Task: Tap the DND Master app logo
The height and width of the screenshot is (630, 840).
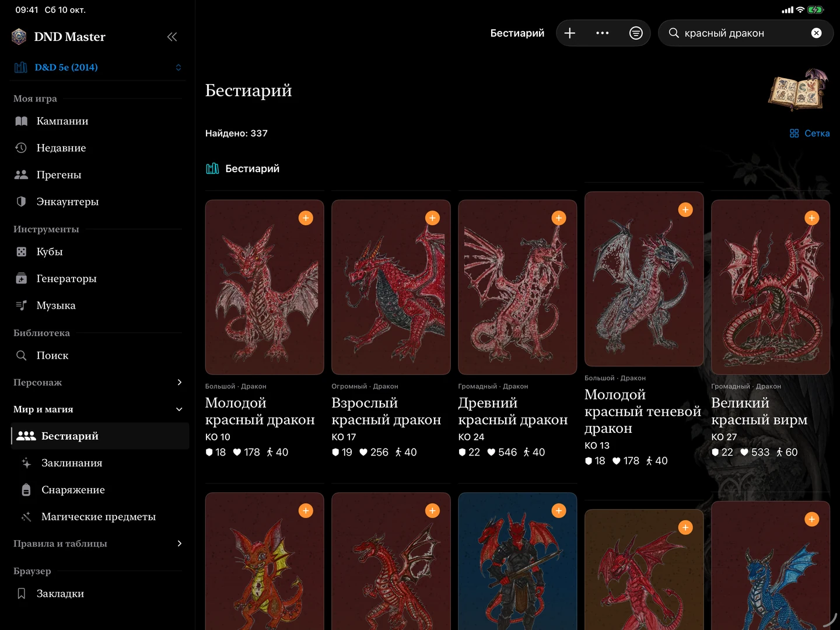Action: point(19,37)
